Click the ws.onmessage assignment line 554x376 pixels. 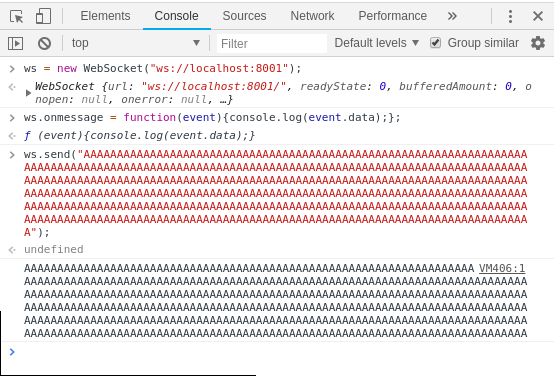212,117
